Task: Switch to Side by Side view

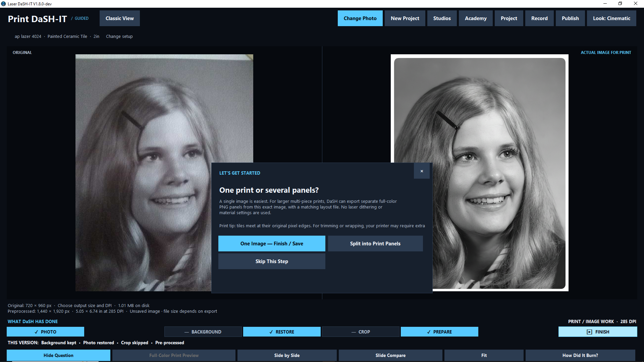Action: click(287, 355)
